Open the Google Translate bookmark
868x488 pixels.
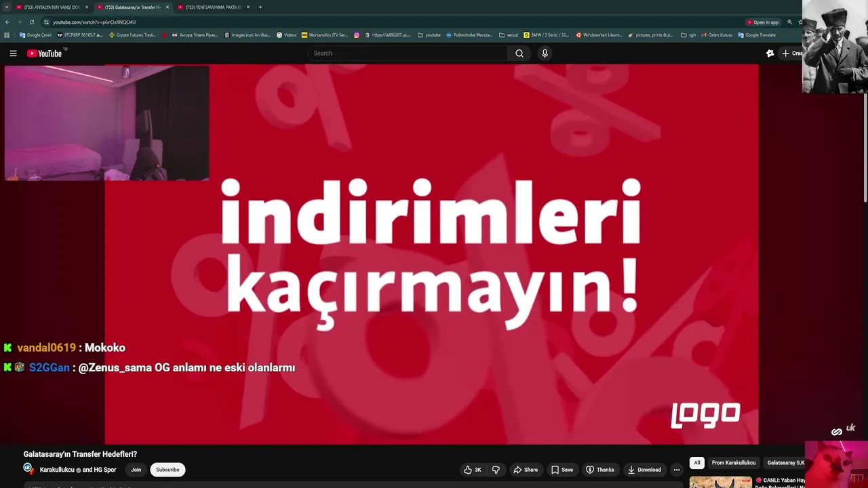pos(757,35)
